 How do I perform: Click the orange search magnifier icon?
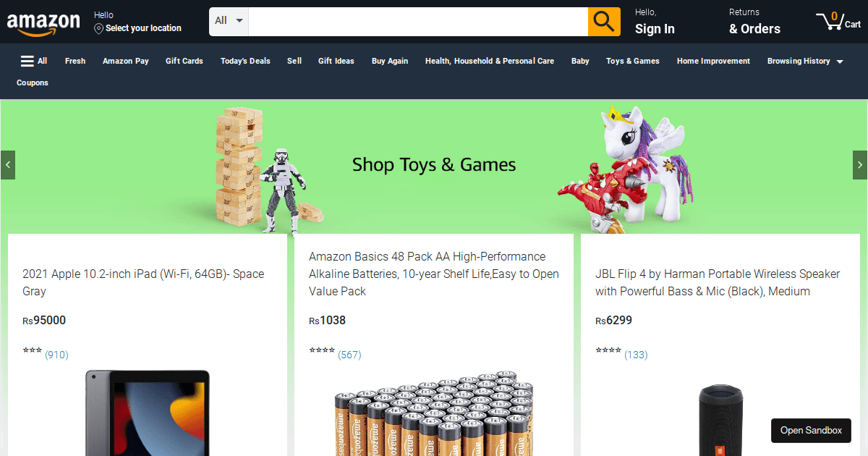click(604, 22)
